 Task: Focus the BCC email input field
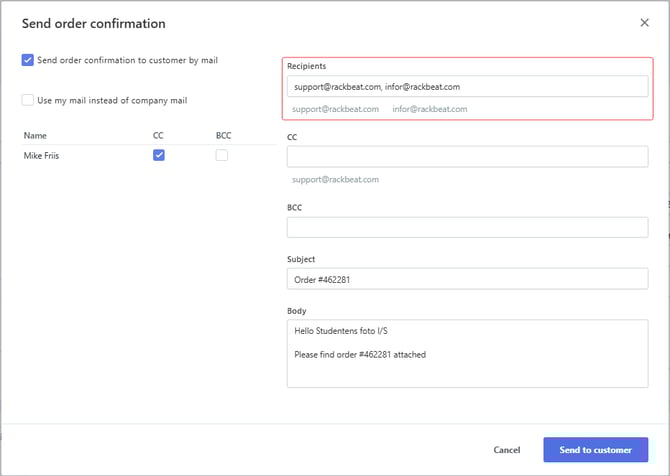point(467,228)
